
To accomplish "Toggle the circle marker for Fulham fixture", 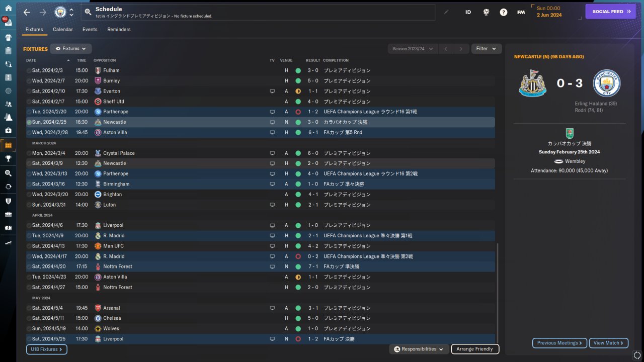I will (29, 70).
